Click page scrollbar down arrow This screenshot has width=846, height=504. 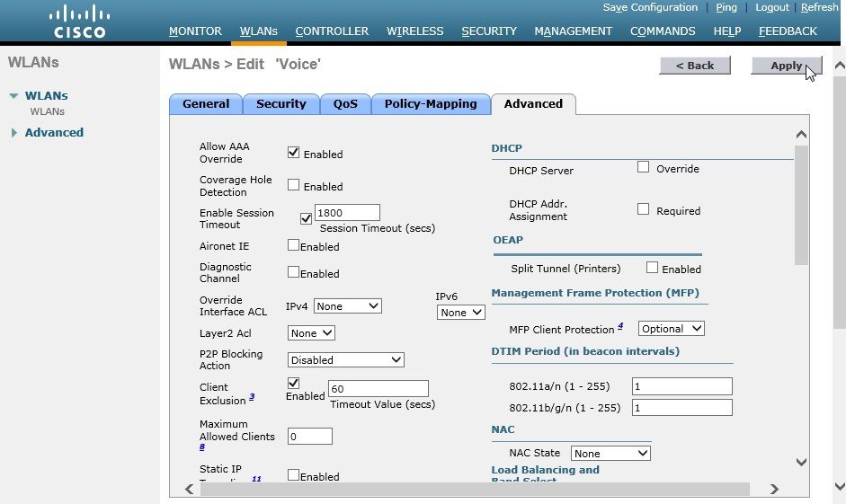tap(840, 486)
